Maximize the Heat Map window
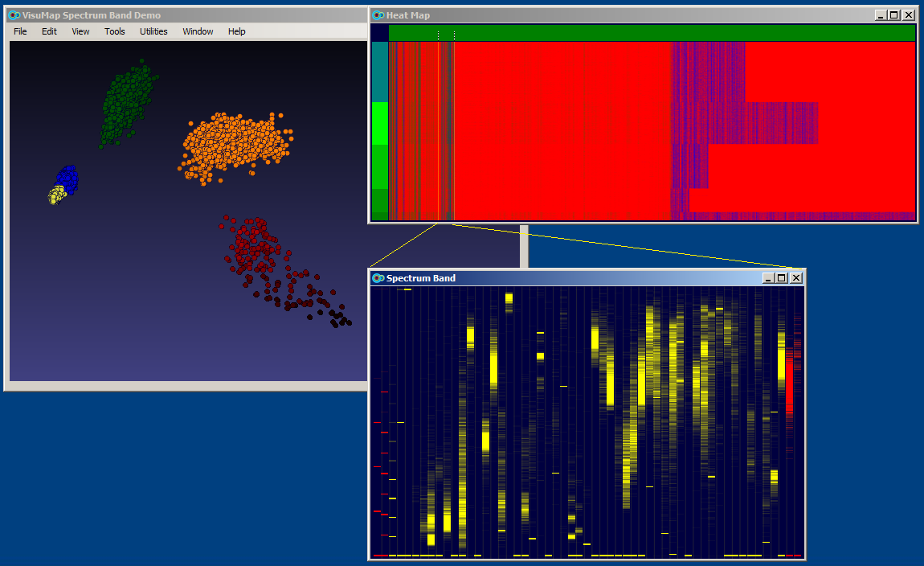The image size is (924, 566). pyautogui.click(x=894, y=14)
